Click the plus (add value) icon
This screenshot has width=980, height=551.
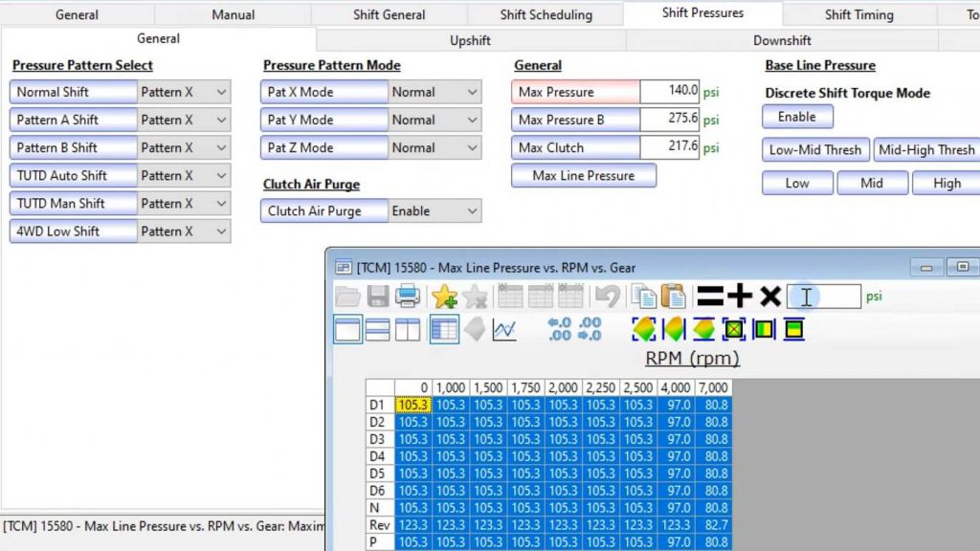(x=740, y=297)
